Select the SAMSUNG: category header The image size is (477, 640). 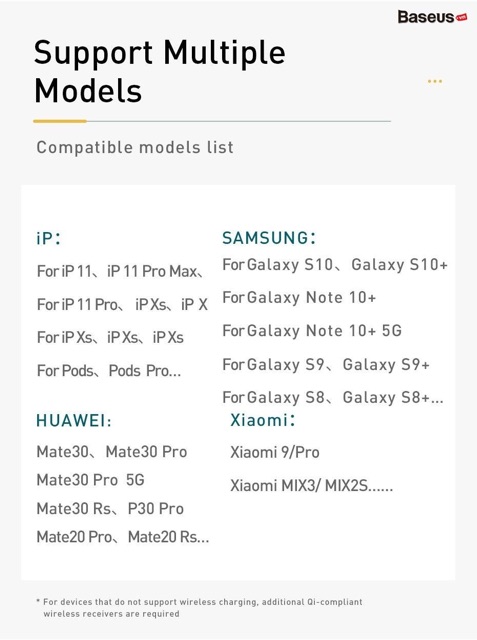point(269,238)
